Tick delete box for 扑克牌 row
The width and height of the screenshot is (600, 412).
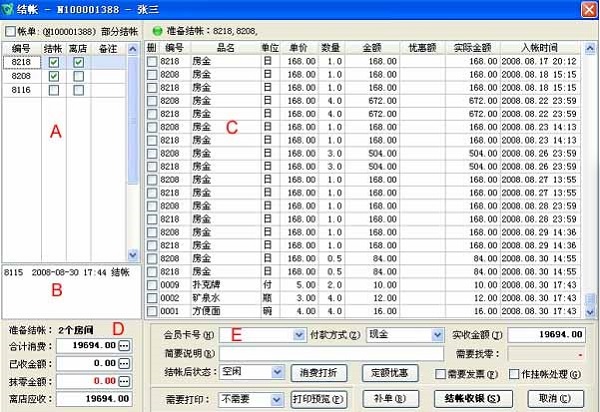pyautogui.click(x=152, y=285)
